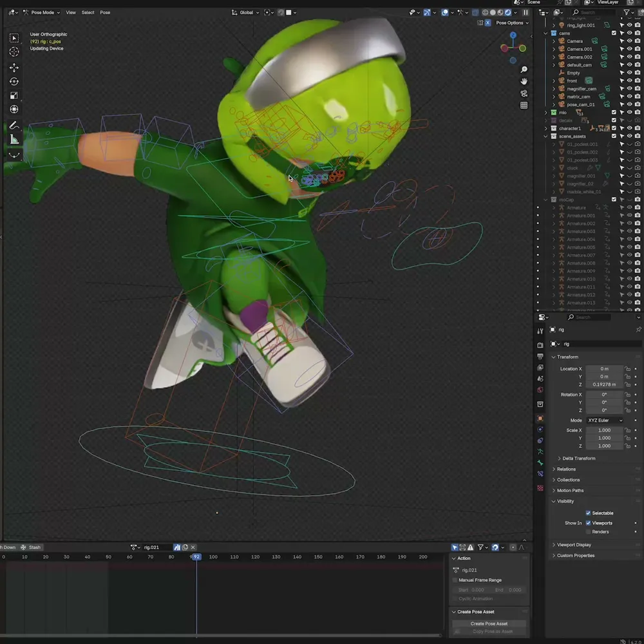This screenshot has width=644, height=644.
Task: Open the Select menu
Action: click(88, 12)
